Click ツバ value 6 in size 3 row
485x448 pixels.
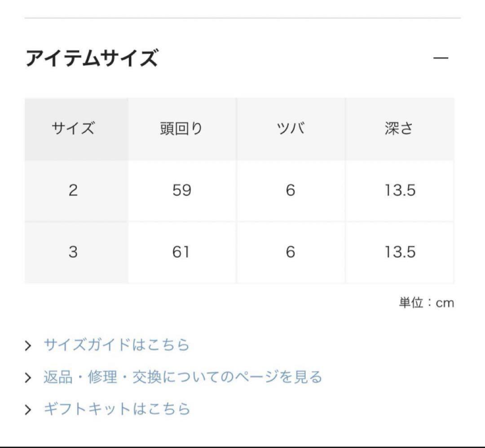pos(290,252)
